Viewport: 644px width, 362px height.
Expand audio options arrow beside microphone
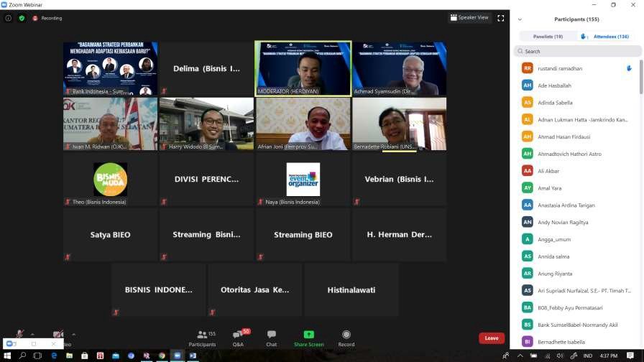[x=33, y=334]
